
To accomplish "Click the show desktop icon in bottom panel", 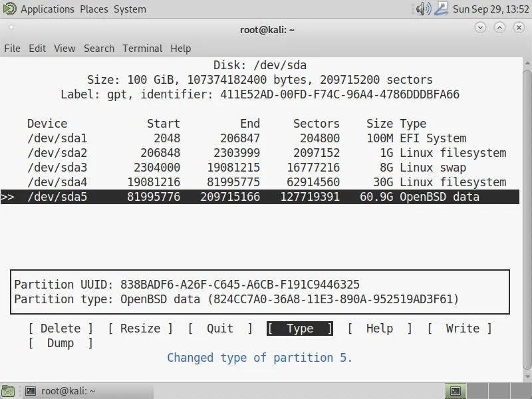I will (x=7, y=391).
